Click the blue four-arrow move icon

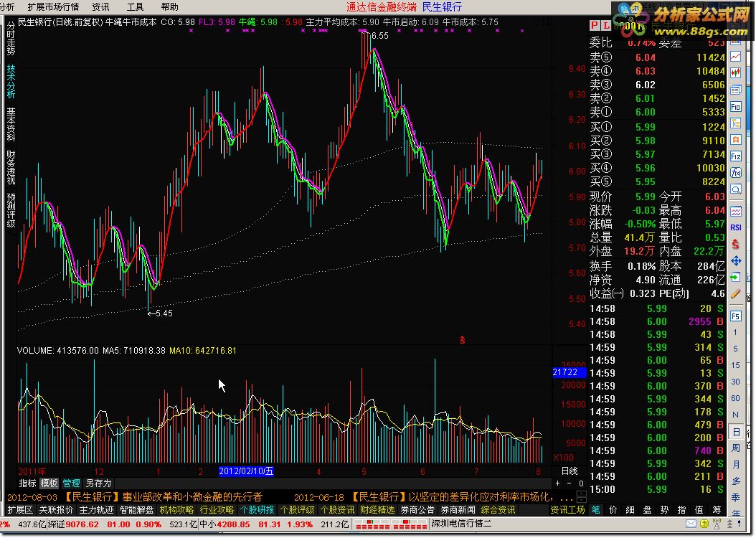point(736,261)
